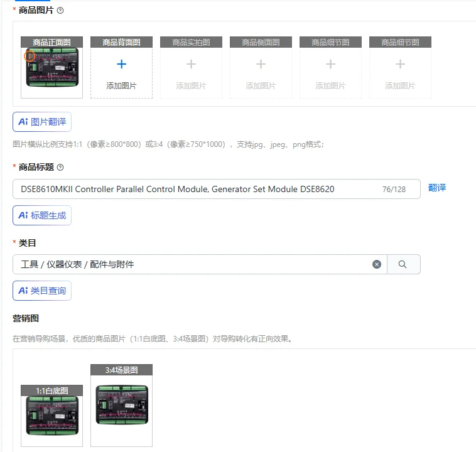Click 添加图片 text under 商品实拍图
The width and height of the screenshot is (476, 452).
tap(192, 86)
